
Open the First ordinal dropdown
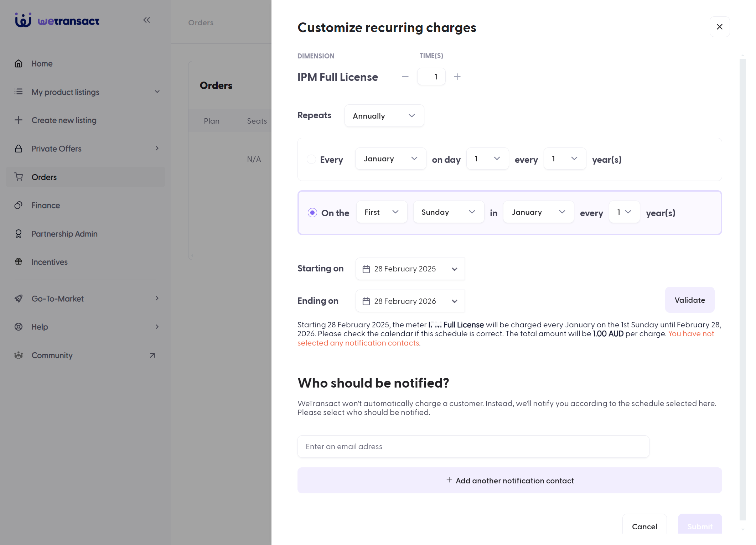(382, 212)
